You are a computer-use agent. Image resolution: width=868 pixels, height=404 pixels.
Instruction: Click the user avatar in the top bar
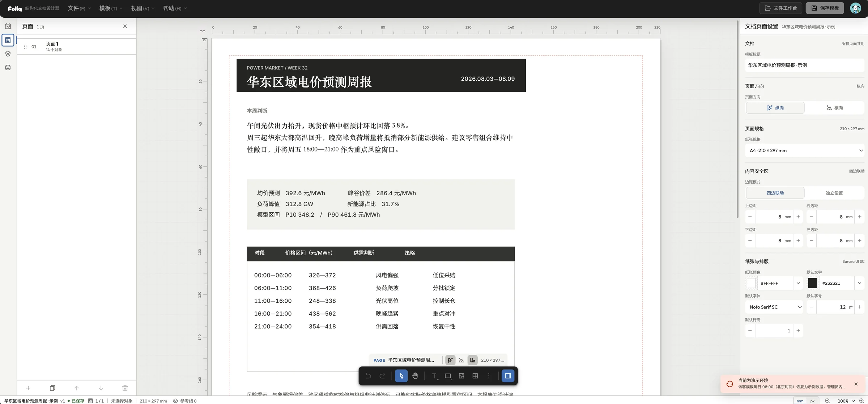tap(855, 8)
